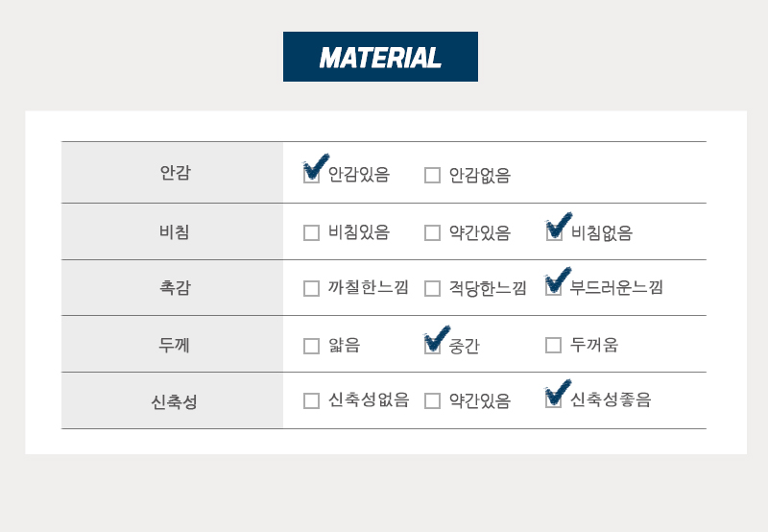Select the 비침 row label
This screenshot has width=768, height=532.
[173, 231]
